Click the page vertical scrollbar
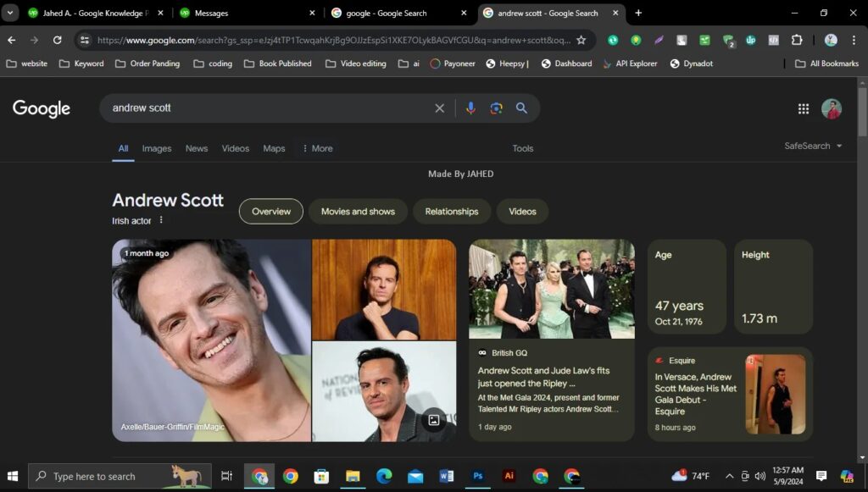The height and width of the screenshot is (492, 868). [x=862, y=111]
